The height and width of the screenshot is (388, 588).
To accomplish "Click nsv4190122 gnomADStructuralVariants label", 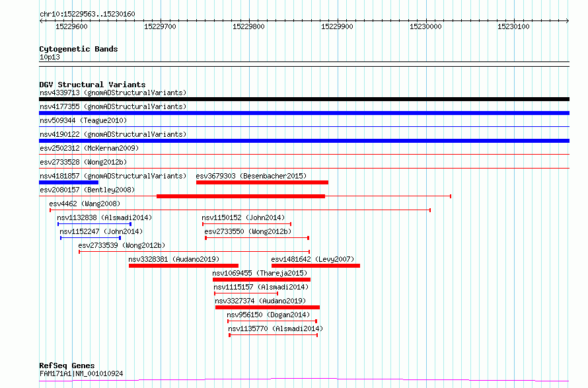I will click(113, 134).
